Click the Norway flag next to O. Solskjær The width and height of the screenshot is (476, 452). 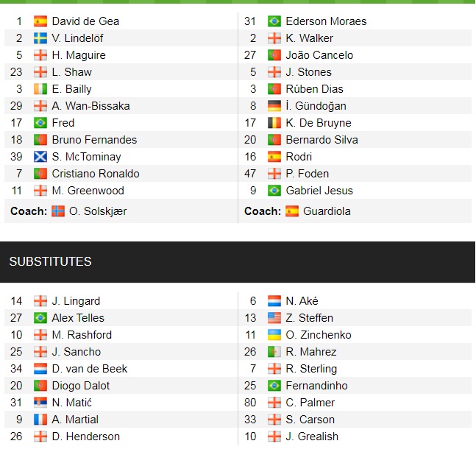(58, 211)
